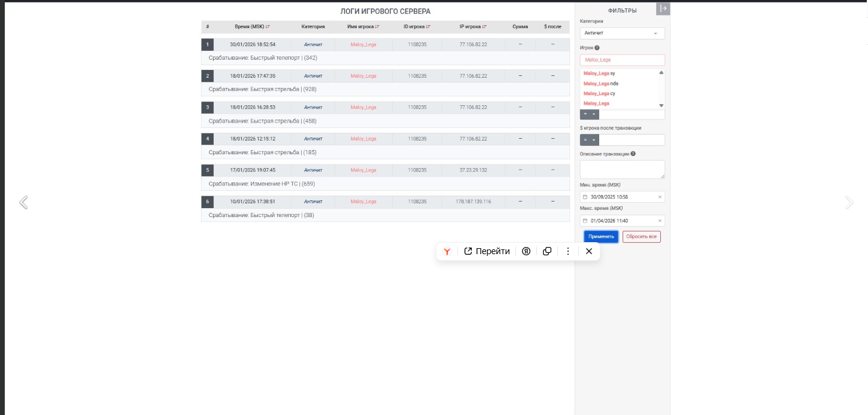The image size is (868, 415).
Task: Select Maloy_Leganda from the suggestions
Action: click(x=601, y=84)
